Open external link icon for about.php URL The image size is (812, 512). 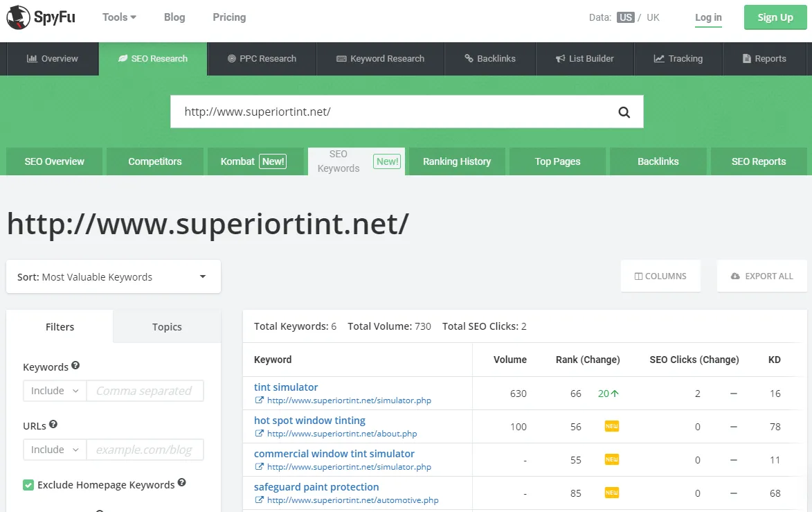(259, 434)
